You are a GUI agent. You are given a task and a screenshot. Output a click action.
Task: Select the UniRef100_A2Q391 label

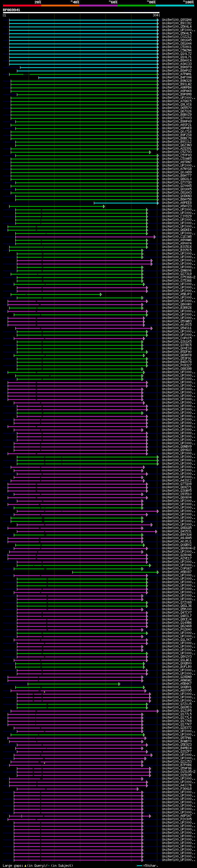pos(177,149)
